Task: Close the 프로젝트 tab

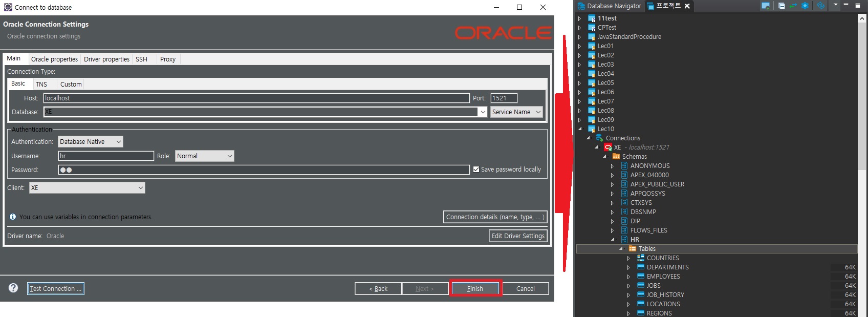Action: [x=687, y=6]
